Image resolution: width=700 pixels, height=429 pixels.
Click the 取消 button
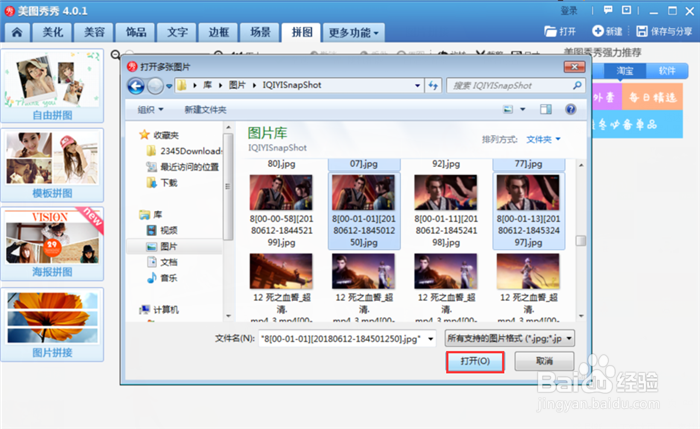pyautogui.click(x=544, y=361)
